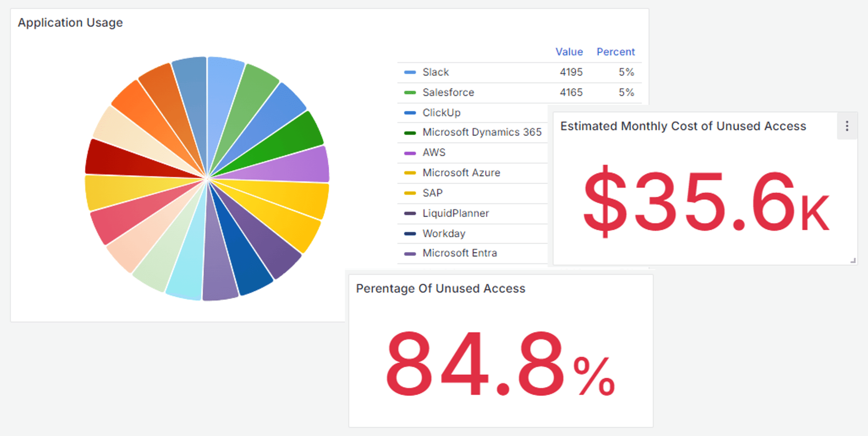The image size is (868, 436).
Task: Select ClickUp legend entry
Action: click(441, 112)
